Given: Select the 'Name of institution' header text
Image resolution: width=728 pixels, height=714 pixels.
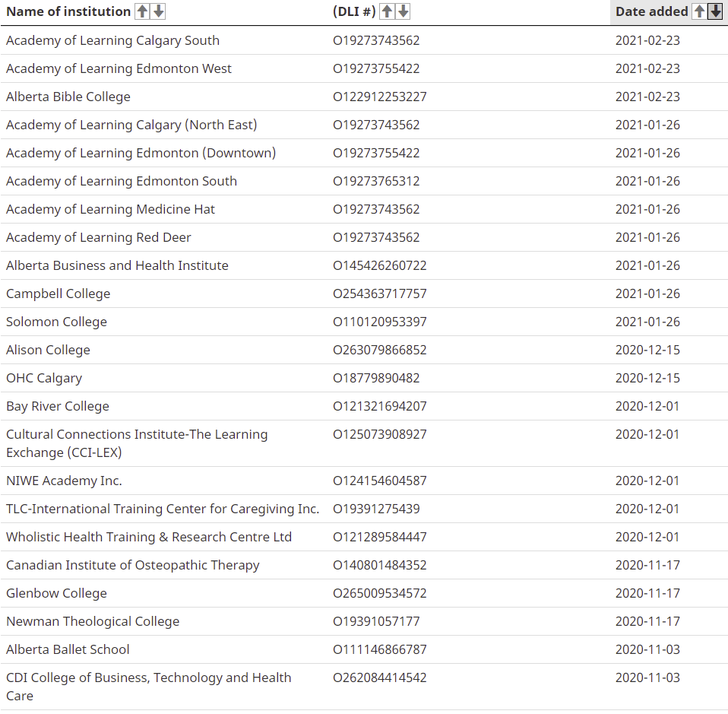Looking at the screenshot, I should (x=68, y=11).
